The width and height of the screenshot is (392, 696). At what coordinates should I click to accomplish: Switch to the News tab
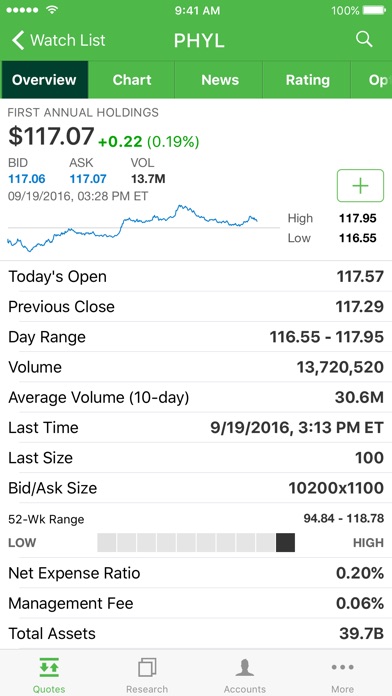[220, 80]
